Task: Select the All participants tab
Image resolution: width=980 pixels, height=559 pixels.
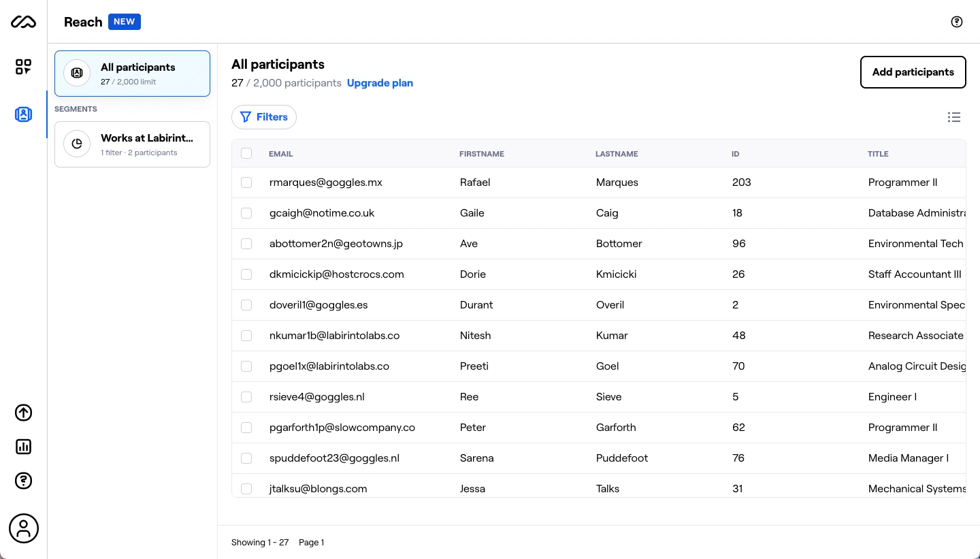Action: click(132, 74)
